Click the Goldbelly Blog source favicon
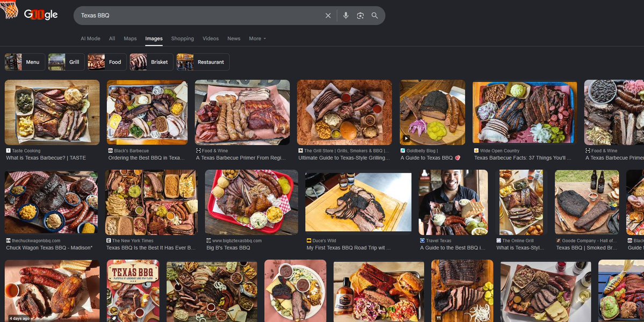 pos(403,151)
